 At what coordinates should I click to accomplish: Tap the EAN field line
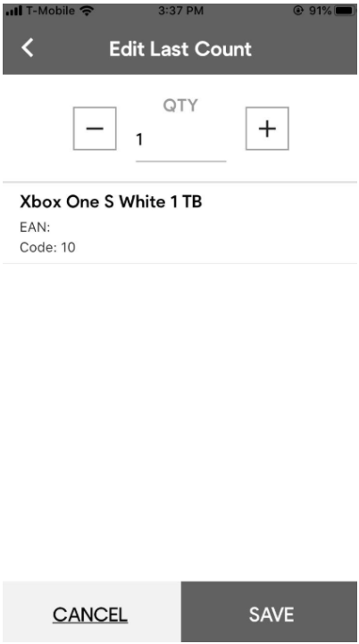point(35,227)
